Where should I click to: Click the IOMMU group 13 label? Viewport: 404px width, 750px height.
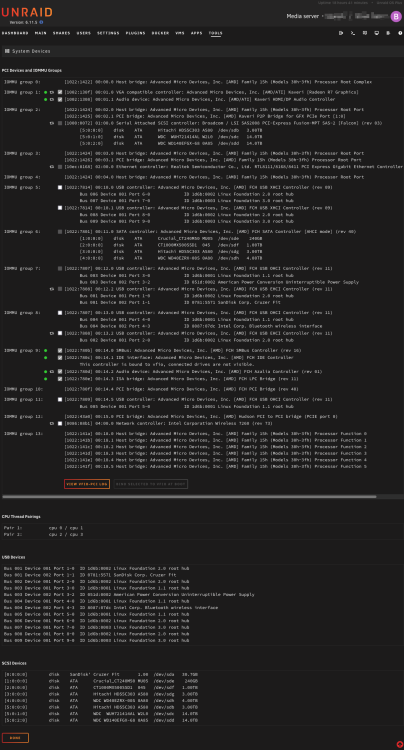24,433
